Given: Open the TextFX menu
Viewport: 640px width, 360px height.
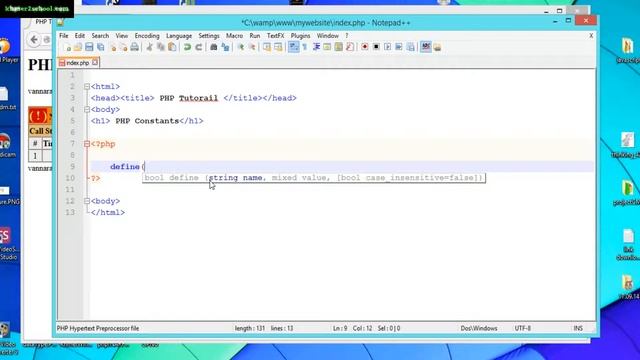Looking at the screenshot, I should click(x=276, y=36).
